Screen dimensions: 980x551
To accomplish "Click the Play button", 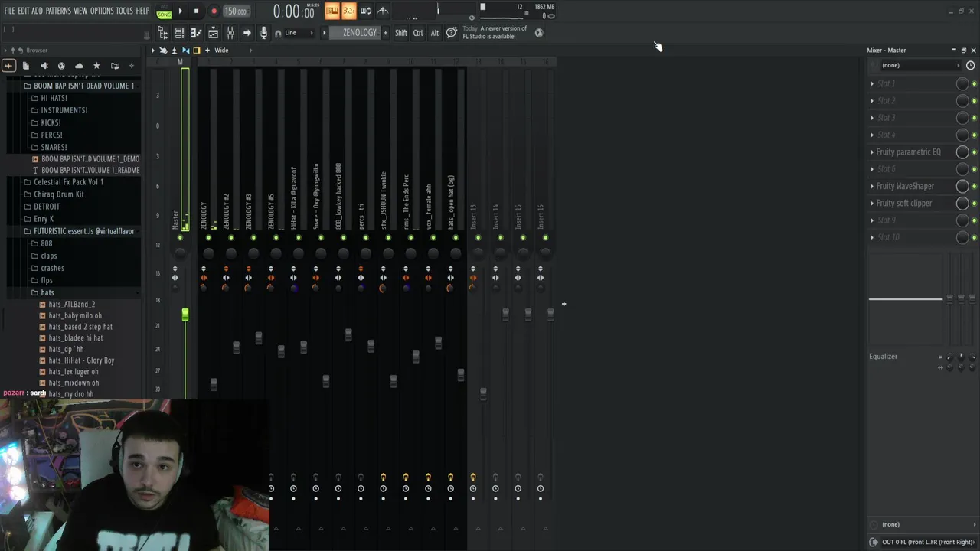I will click(181, 11).
